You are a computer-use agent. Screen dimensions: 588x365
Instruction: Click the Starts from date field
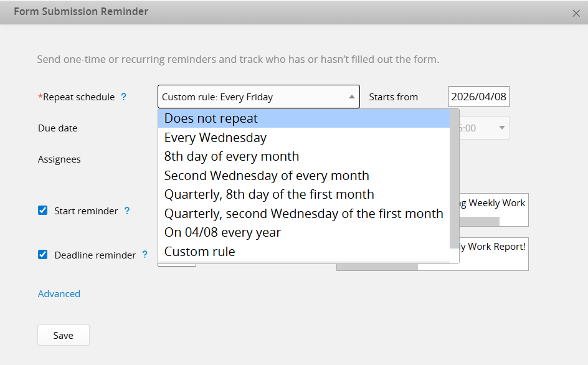pos(478,97)
